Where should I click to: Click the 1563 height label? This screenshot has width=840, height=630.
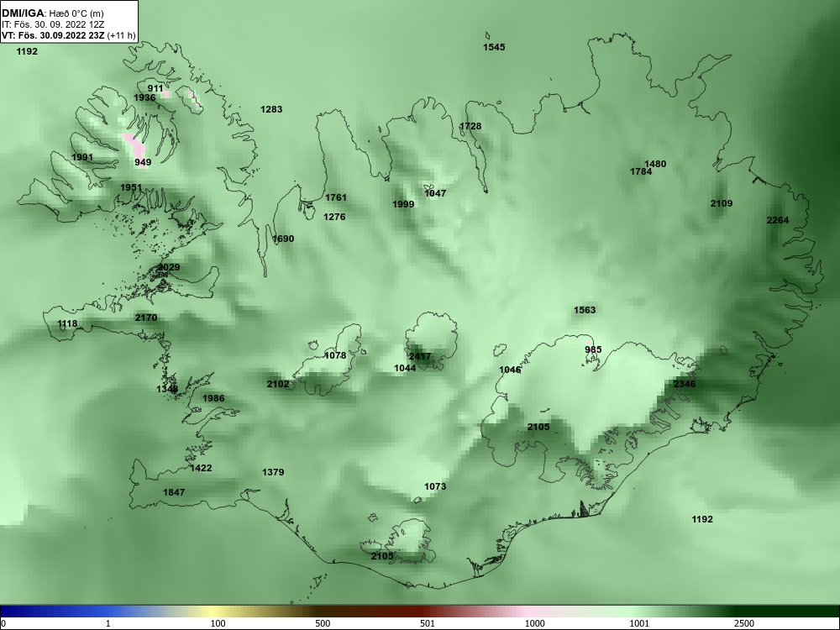[x=585, y=310]
